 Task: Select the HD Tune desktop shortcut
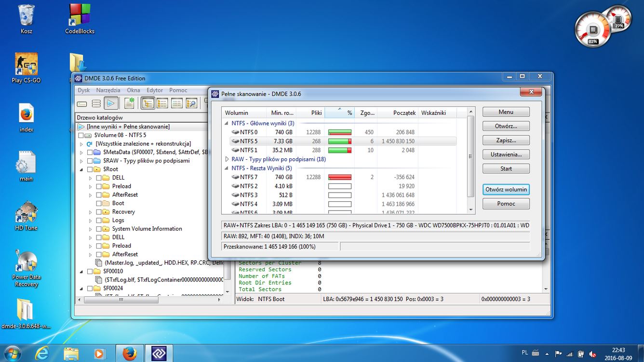tap(26, 216)
